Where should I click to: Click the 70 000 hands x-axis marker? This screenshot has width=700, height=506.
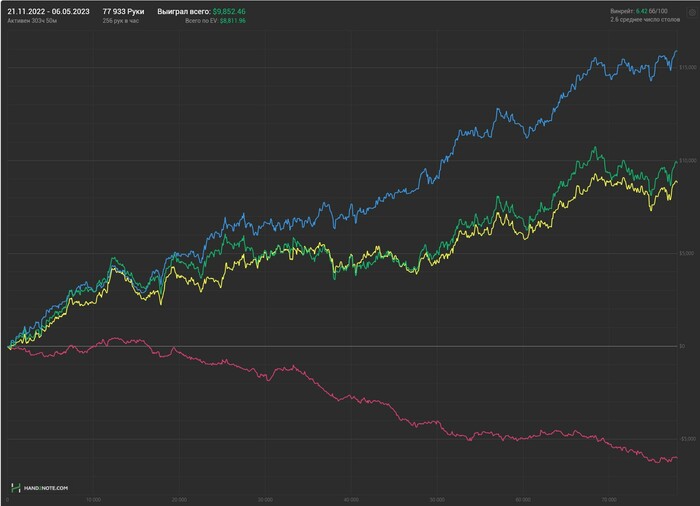coord(609,500)
